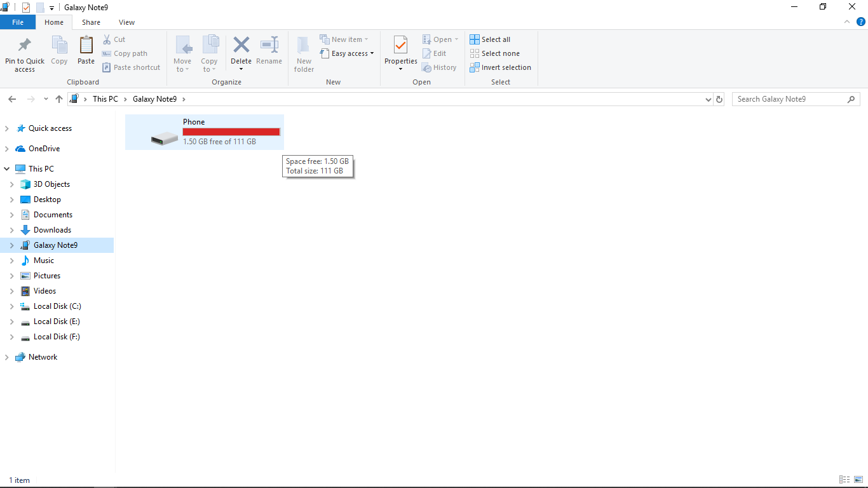Click the search magnifier icon
Viewport: 868px width, 488px height.
[851, 99]
